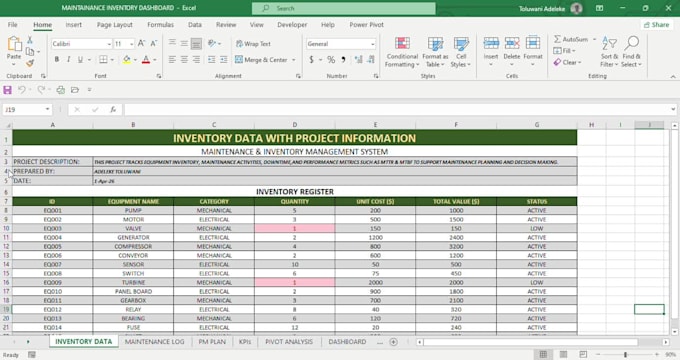The image size is (680, 360).
Task: Click Increase Indent icon
Action: [x=224, y=59]
